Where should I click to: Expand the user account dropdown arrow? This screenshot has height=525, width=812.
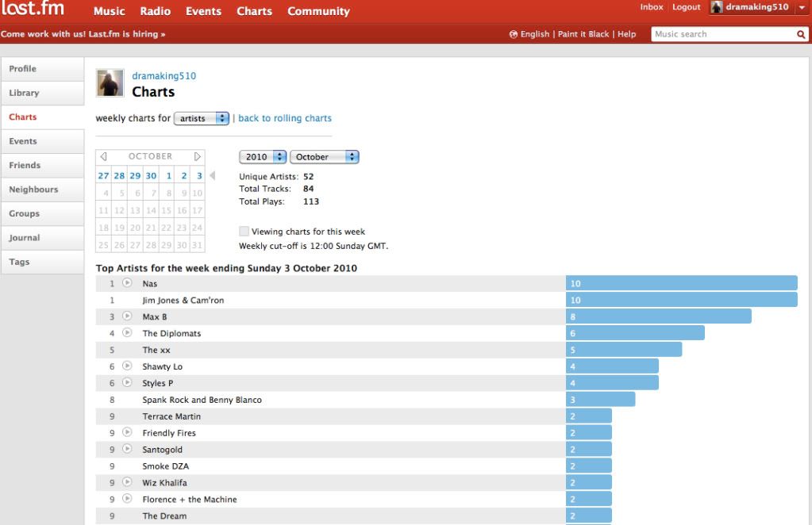click(802, 7)
